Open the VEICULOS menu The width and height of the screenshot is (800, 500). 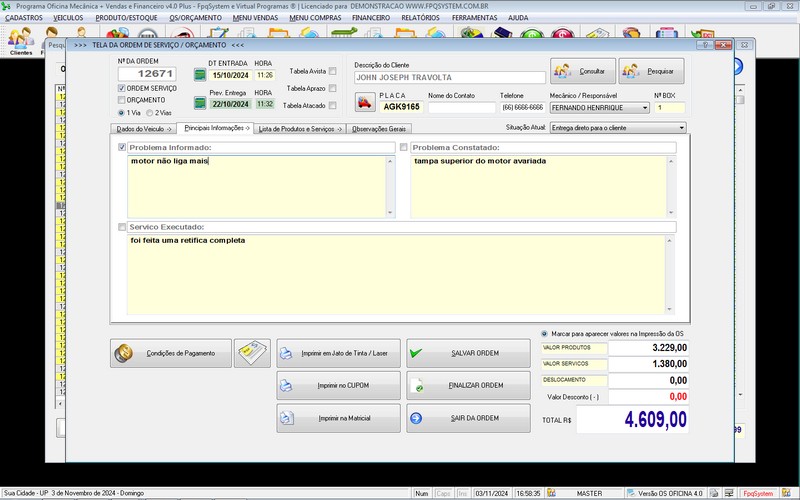point(68,18)
